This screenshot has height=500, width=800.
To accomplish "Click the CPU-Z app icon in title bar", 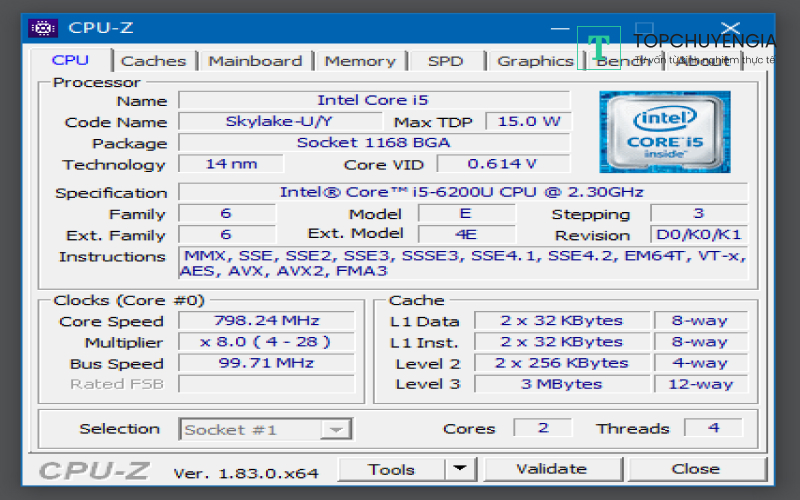I will 42,27.
